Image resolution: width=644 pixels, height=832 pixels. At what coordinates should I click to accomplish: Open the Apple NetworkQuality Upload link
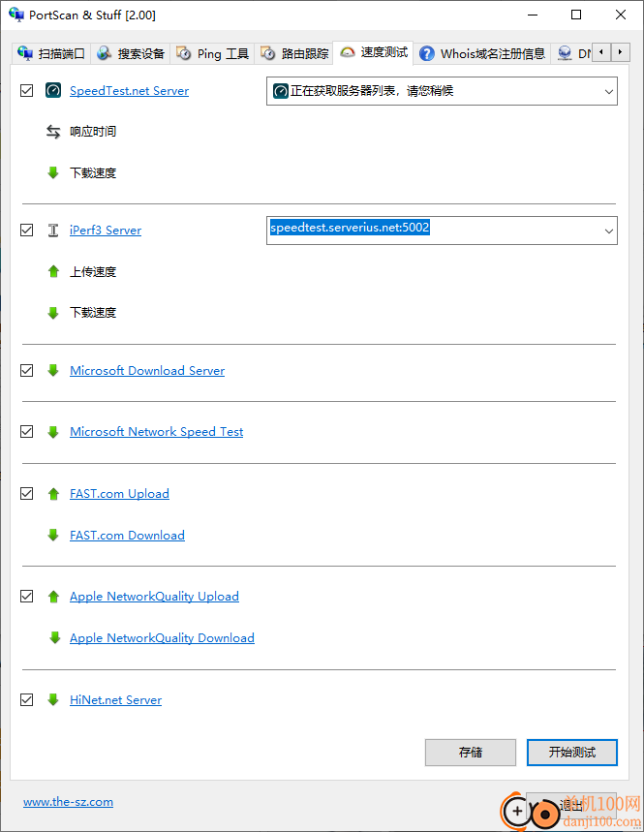click(154, 597)
